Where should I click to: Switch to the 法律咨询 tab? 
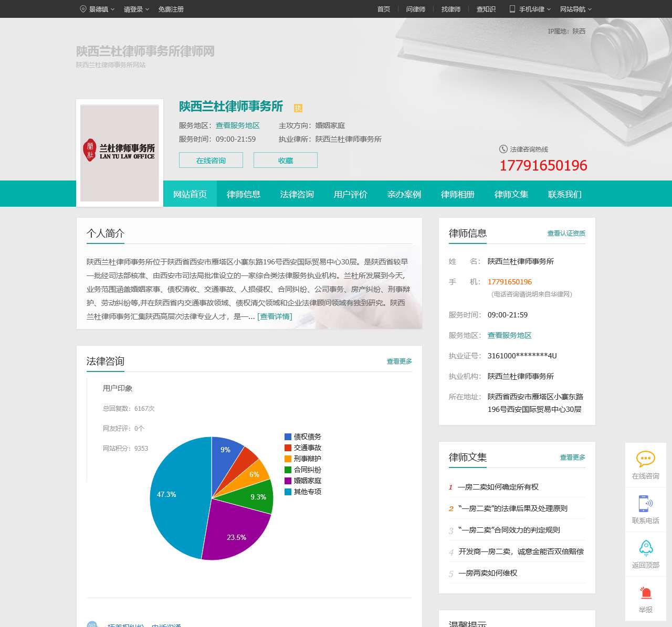tap(297, 194)
